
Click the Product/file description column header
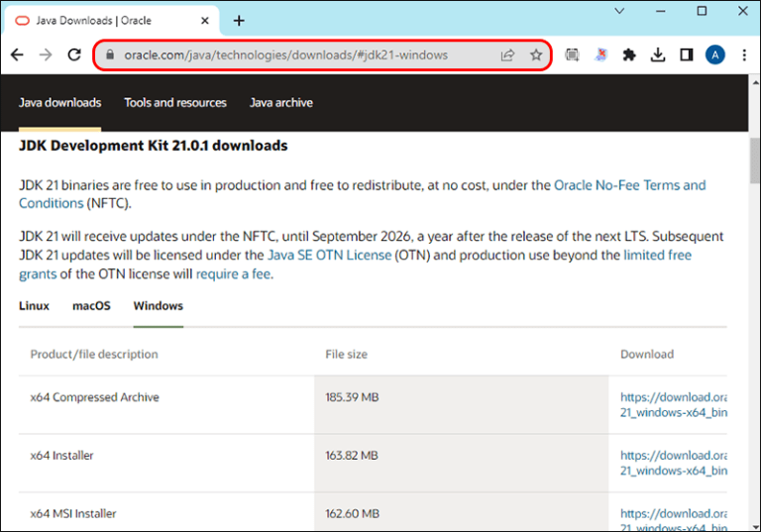[x=94, y=355]
